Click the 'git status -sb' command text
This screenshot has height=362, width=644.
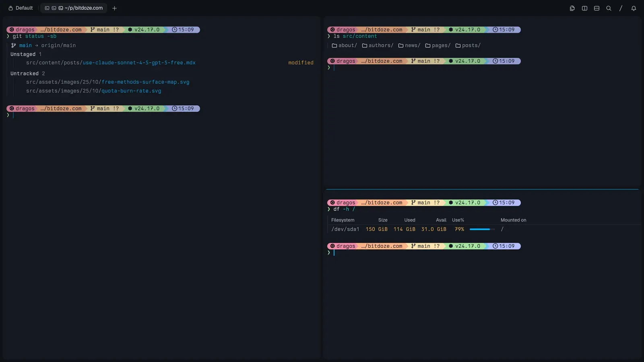[x=34, y=36]
